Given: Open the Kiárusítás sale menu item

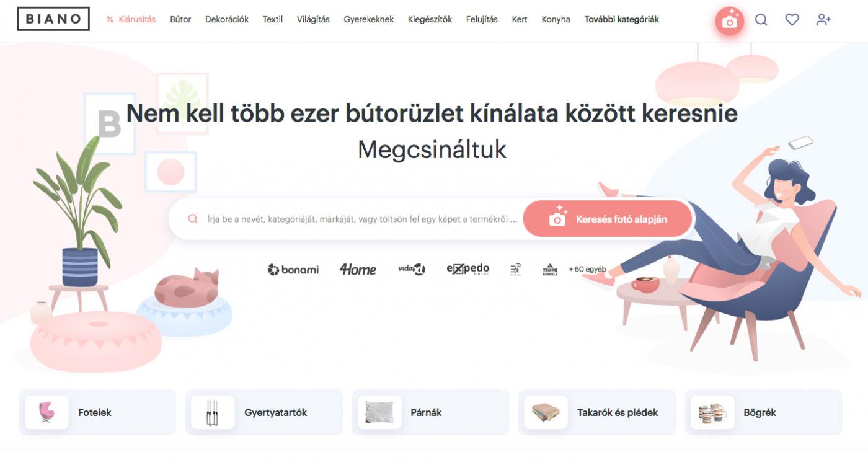Looking at the screenshot, I should [x=131, y=19].
